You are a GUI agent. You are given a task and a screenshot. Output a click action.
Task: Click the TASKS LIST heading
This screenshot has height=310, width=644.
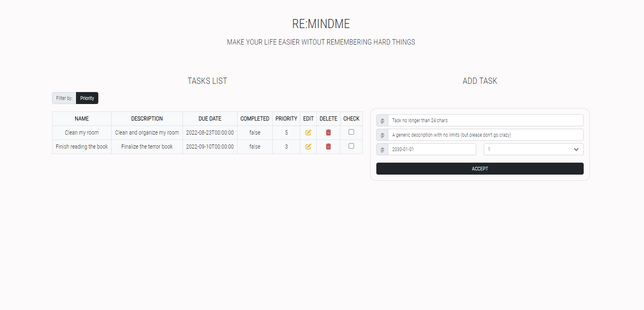[x=207, y=81]
